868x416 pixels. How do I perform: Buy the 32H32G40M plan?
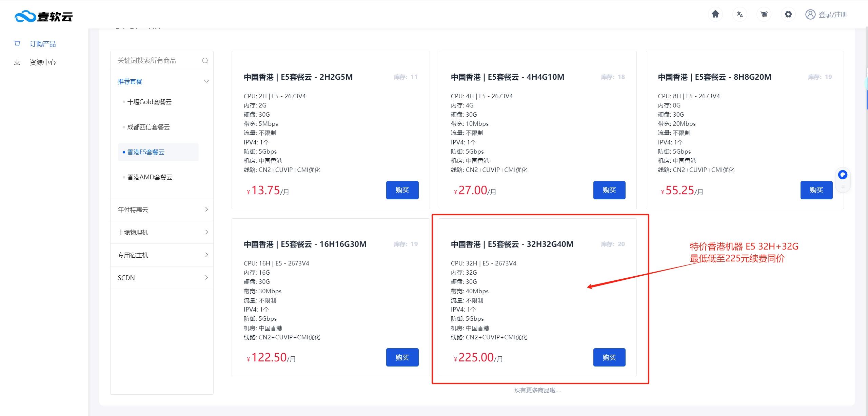coord(609,357)
